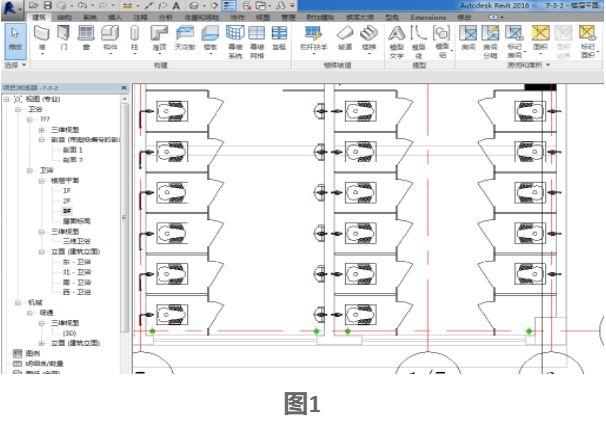Click Save icon in quick access toolbar

[47, 5]
